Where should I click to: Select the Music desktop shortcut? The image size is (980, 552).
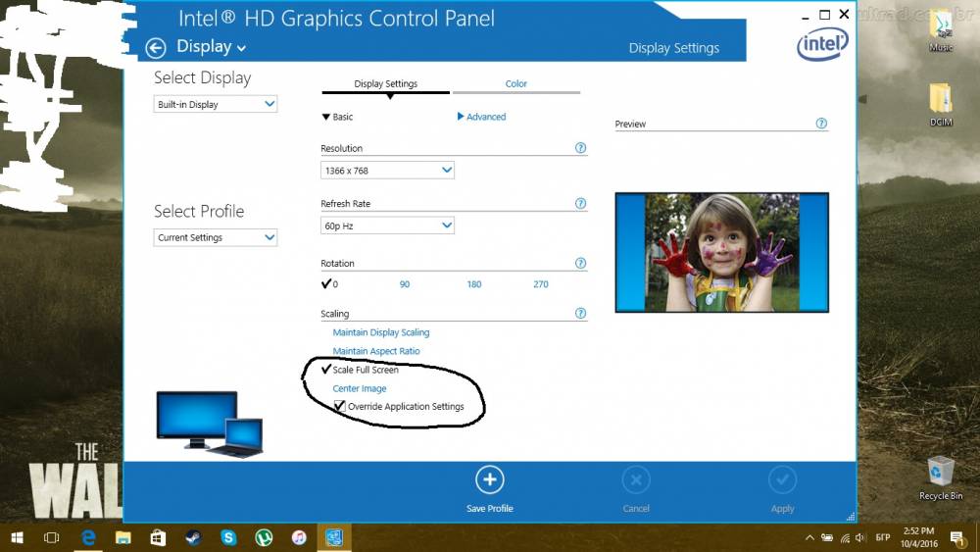point(941,31)
